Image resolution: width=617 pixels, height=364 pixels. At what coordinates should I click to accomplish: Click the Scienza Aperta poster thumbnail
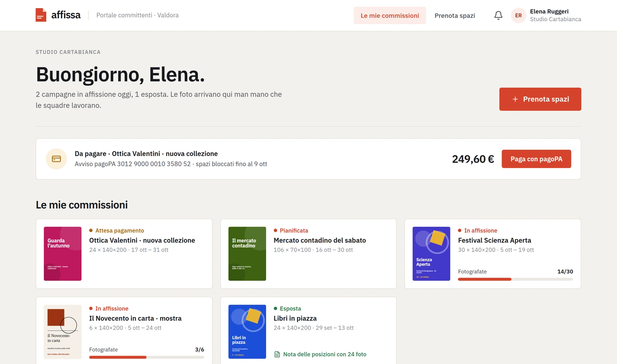tap(431, 253)
